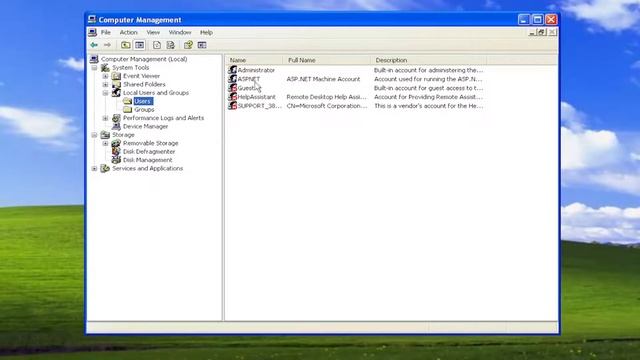The image size is (640, 360).
Task: Click the Disk Defragmenter icon
Action: tap(116, 151)
